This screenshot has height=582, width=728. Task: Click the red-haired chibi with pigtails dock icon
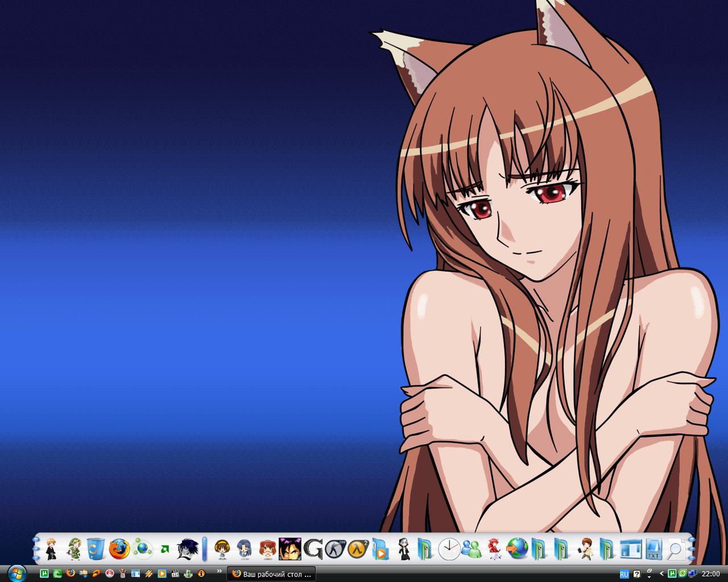click(x=267, y=549)
